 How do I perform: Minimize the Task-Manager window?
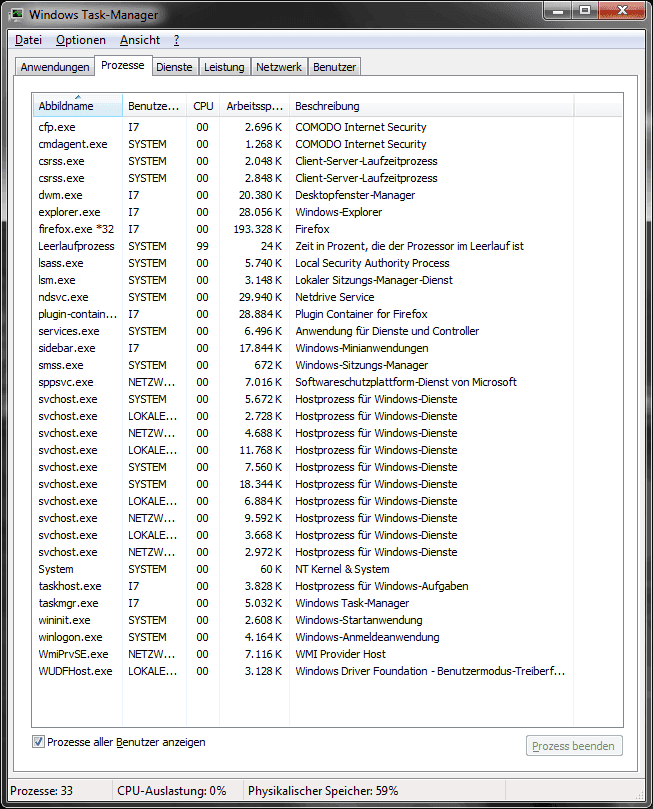click(x=558, y=10)
